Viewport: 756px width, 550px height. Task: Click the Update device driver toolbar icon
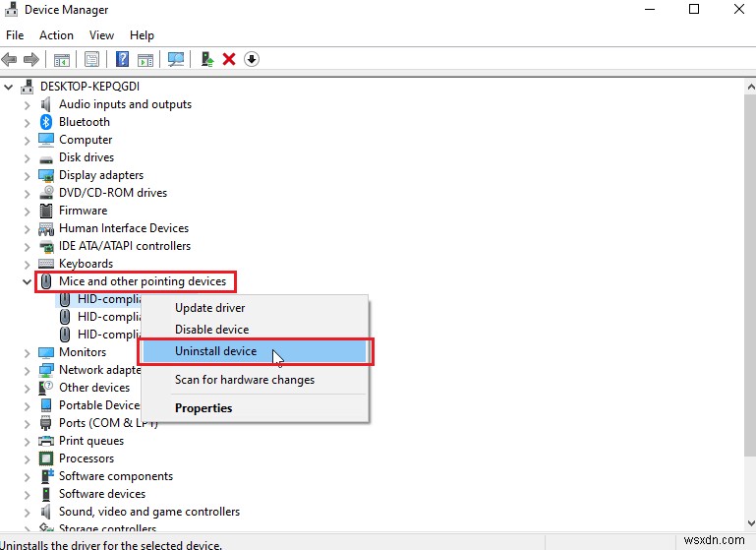(x=207, y=59)
